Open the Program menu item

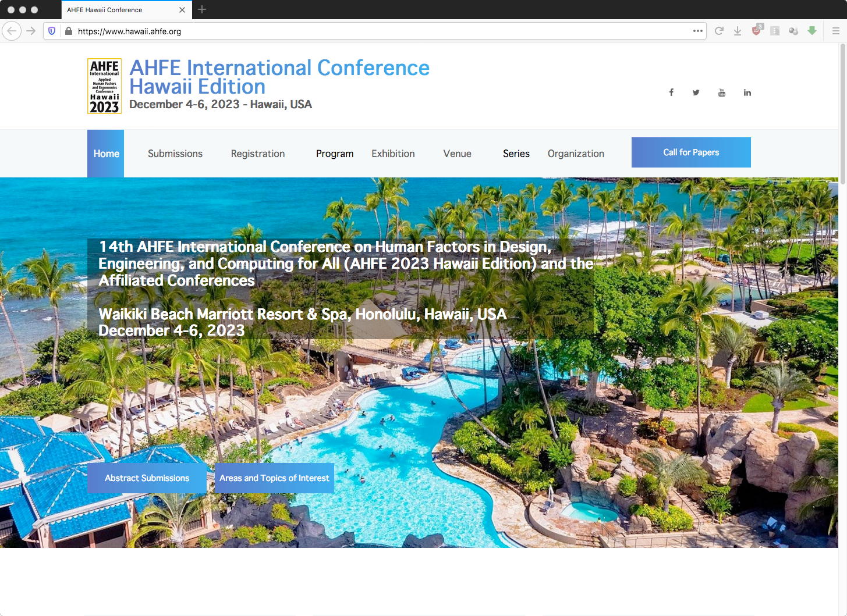point(335,154)
